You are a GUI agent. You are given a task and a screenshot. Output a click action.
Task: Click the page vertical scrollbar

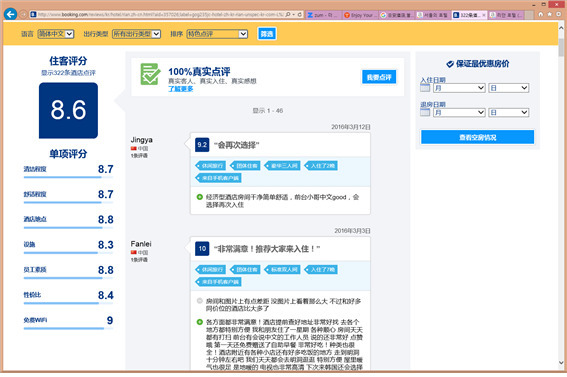tap(561, 195)
